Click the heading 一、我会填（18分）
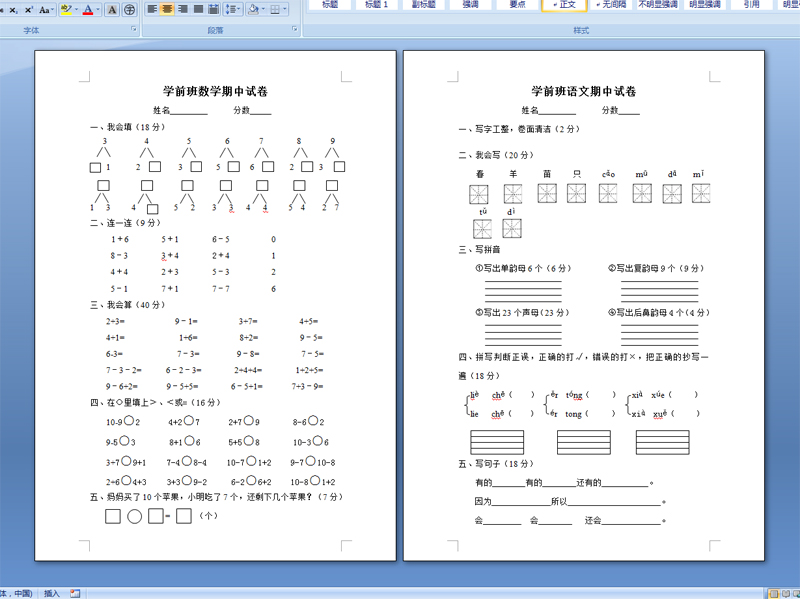 pos(128,127)
